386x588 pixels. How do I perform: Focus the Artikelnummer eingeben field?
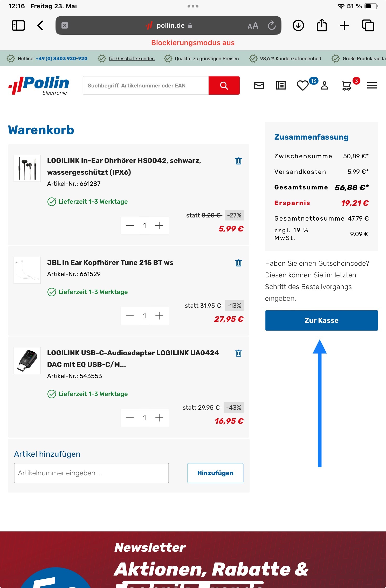(91, 473)
